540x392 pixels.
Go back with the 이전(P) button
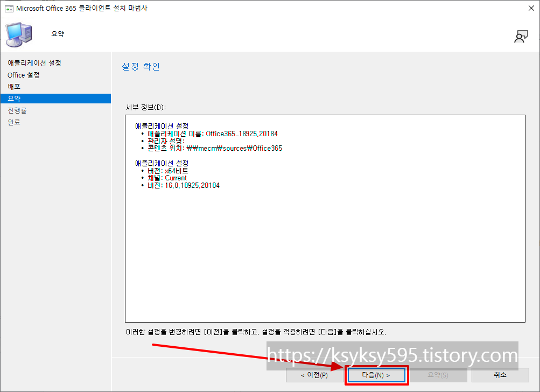[314, 375]
